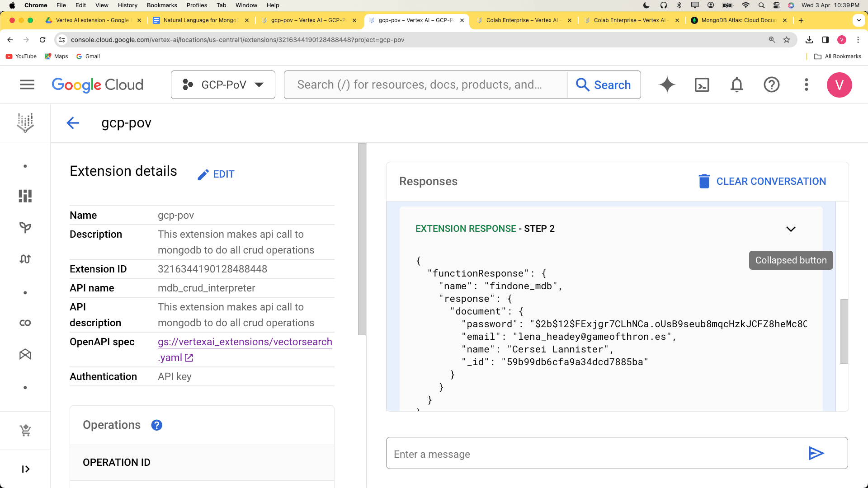Open the Marketplace cart icon in sidebar

25,431
